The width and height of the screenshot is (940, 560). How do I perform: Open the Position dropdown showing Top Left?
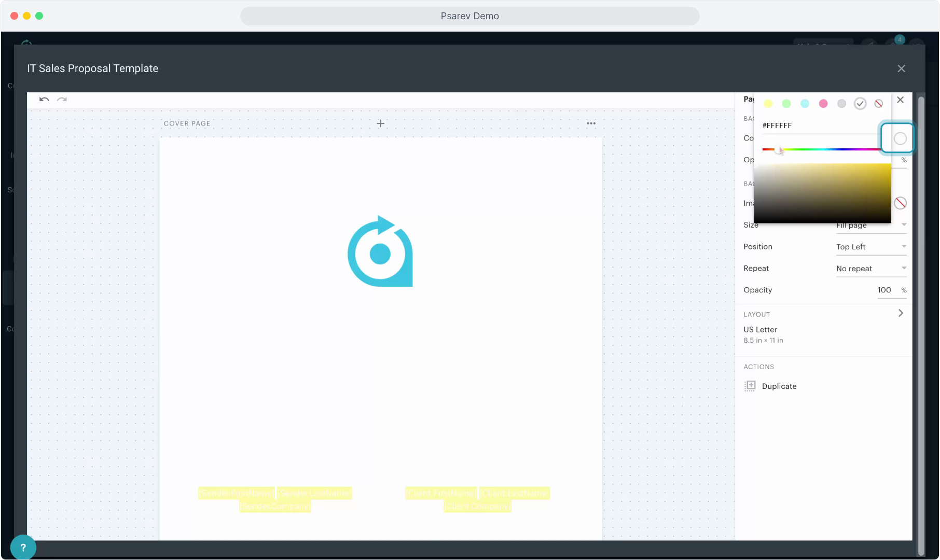coord(872,247)
